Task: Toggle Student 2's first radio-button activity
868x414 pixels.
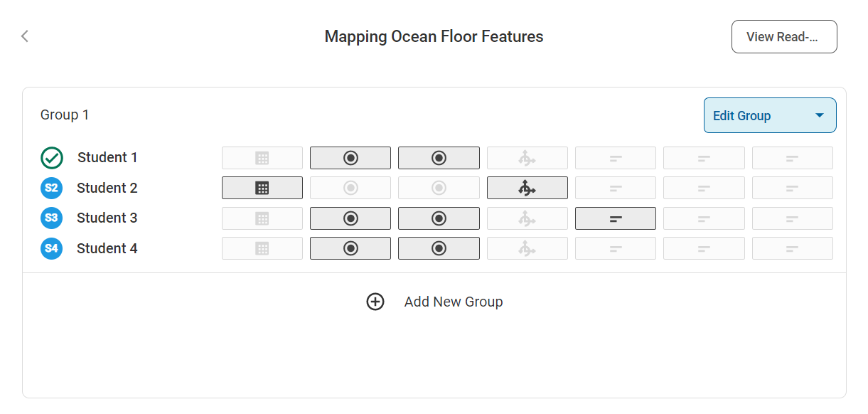Action: point(350,189)
